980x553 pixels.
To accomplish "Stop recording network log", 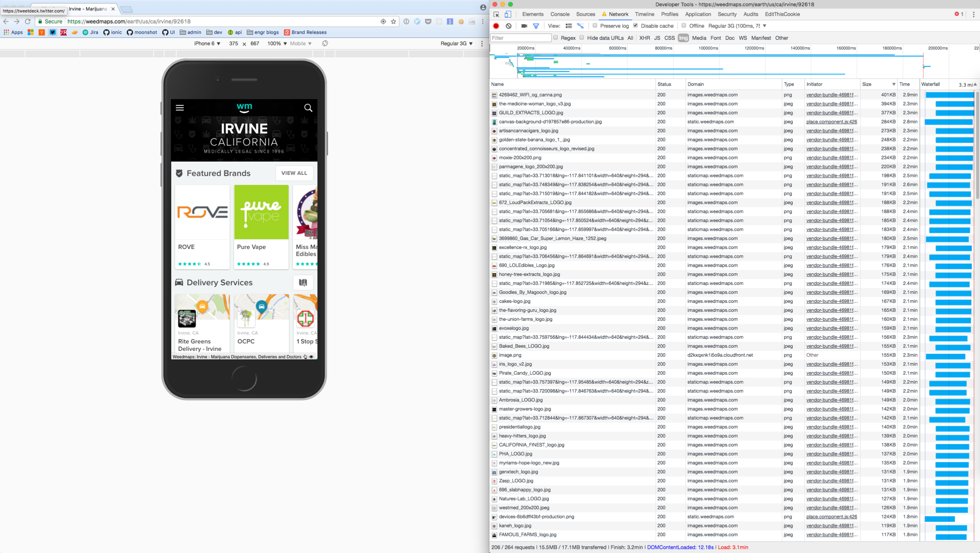I will (x=496, y=26).
